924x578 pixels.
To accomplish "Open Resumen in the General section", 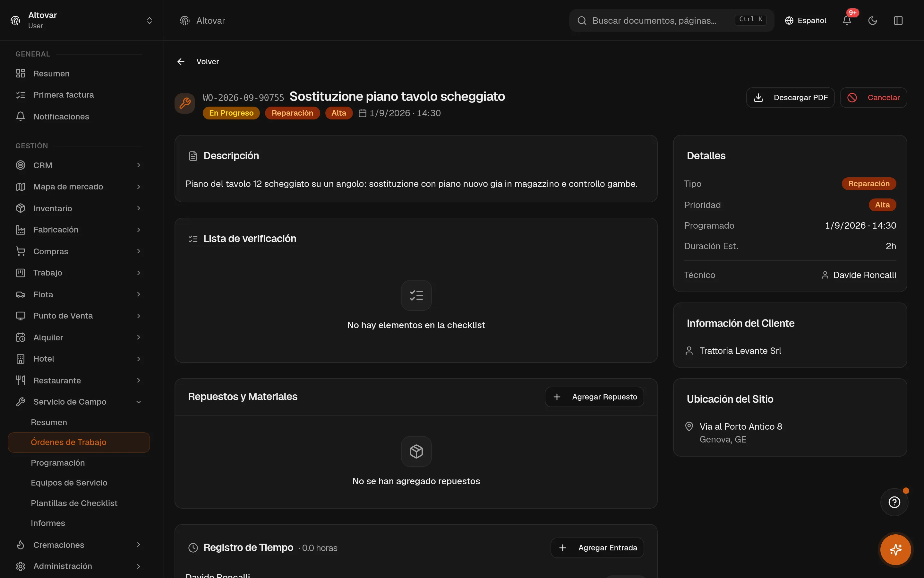I will 79,74.
